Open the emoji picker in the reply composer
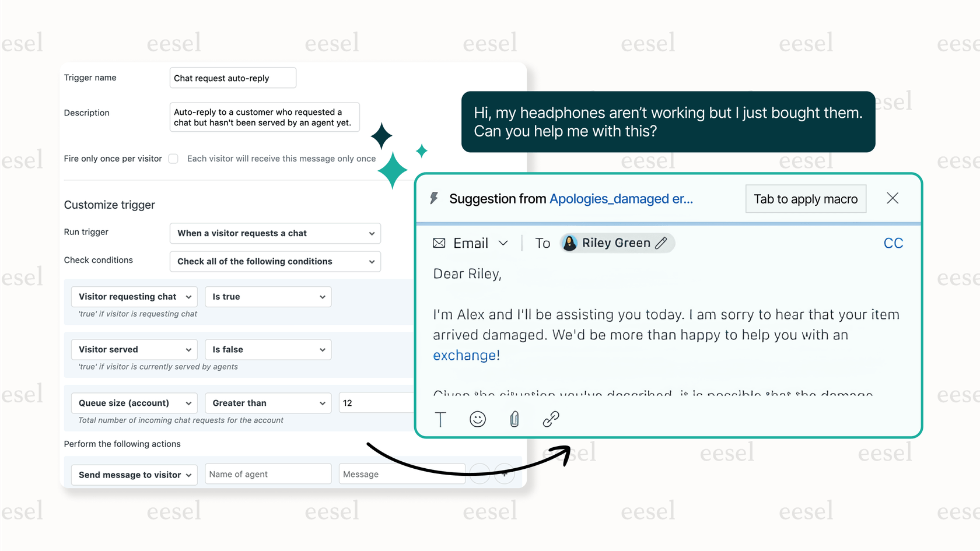Viewport: 980px width, 551px height. point(477,419)
